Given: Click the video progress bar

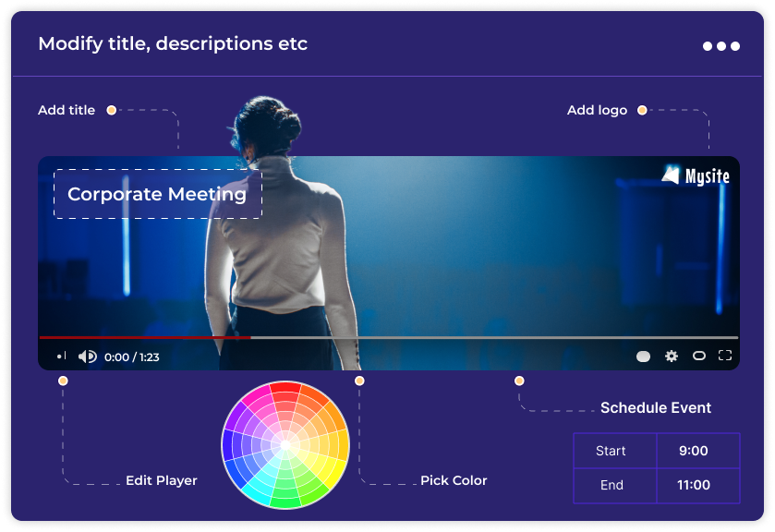Looking at the screenshot, I should [x=388, y=338].
